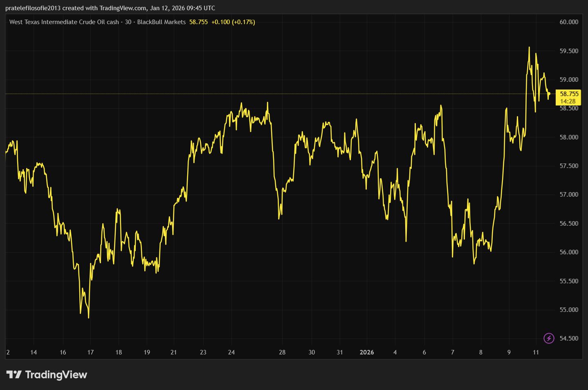The height and width of the screenshot is (390, 588).
Task: Click the 55.000 price axis label
Action: (569, 310)
